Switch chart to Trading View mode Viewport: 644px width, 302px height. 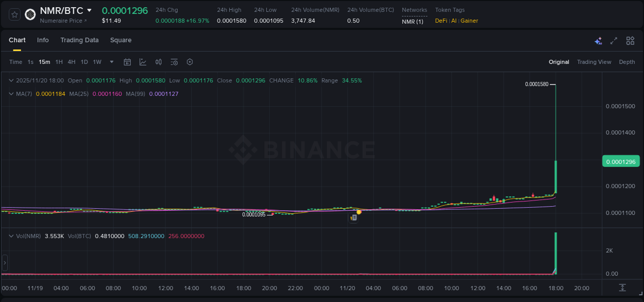click(594, 62)
